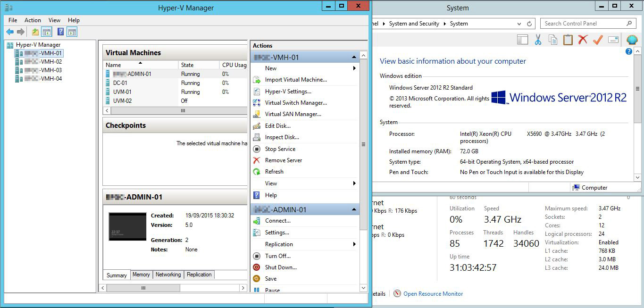
Task: Click the Up one level folder icon
Action: coord(35,32)
